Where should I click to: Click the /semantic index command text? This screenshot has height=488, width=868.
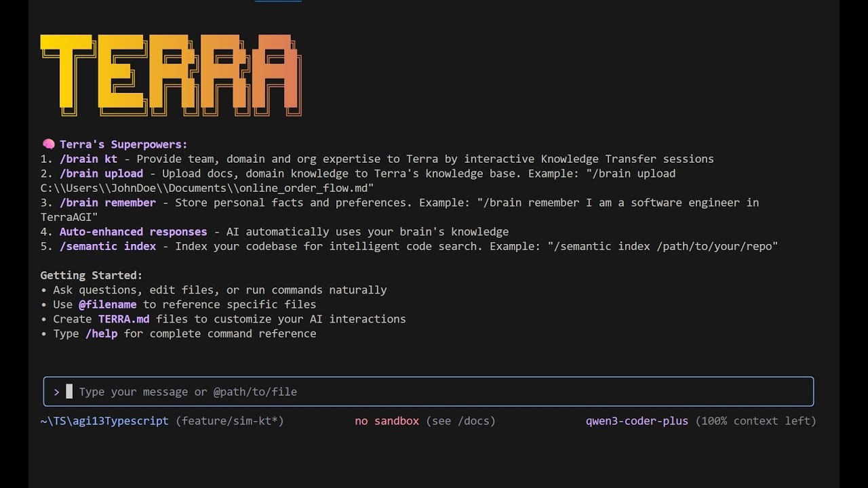(108, 246)
